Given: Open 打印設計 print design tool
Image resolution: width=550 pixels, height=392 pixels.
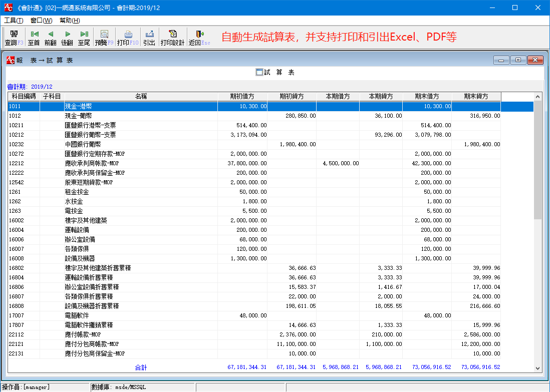Looking at the screenshot, I should click(x=172, y=38).
